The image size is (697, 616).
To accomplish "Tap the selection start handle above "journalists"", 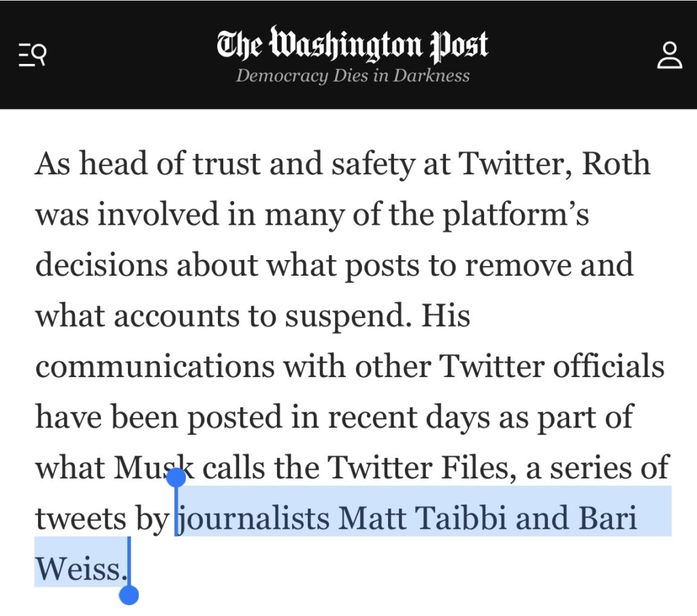I will (x=176, y=477).
